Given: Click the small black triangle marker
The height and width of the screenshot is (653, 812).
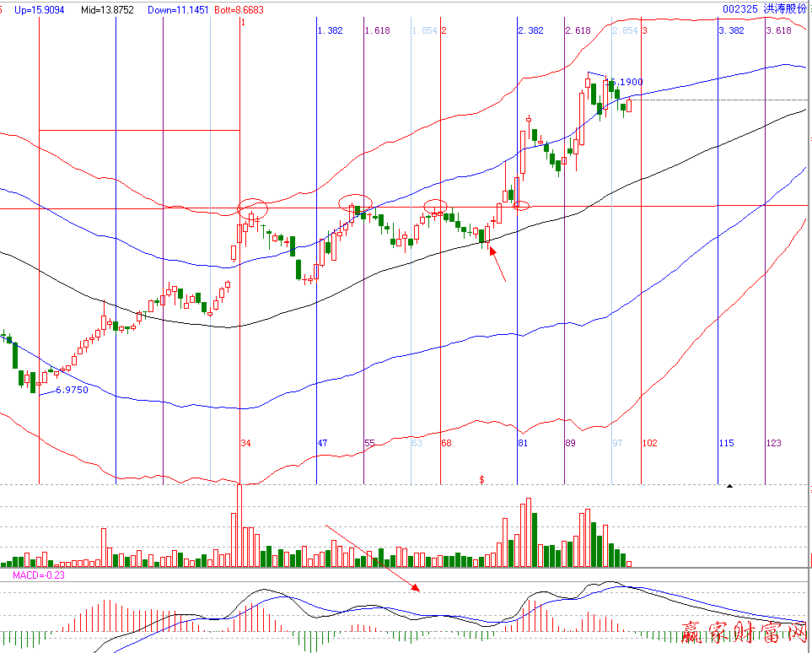Looking at the screenshot, I should tap(729, 485).
